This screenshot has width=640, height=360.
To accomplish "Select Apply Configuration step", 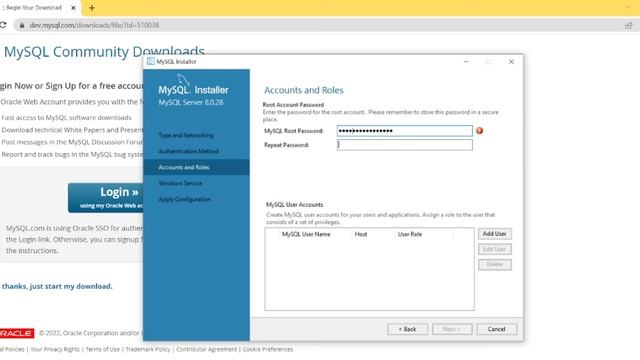I will click(184, 199).
